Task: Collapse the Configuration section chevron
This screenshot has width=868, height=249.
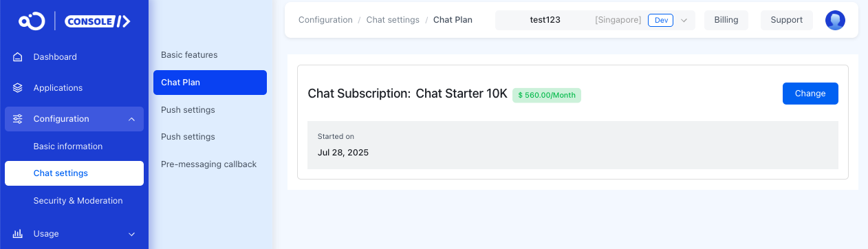Action: point(131,119)
